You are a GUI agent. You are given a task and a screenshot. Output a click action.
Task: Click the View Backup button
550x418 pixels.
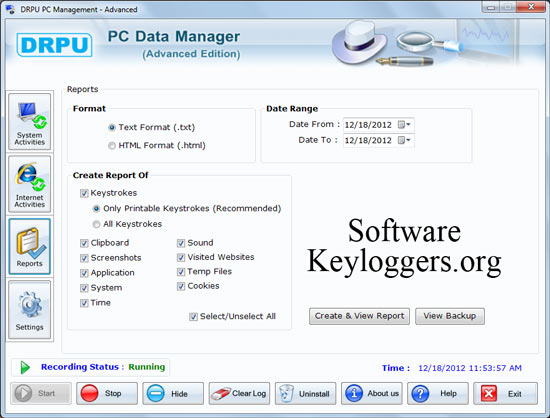pos(450,316)
